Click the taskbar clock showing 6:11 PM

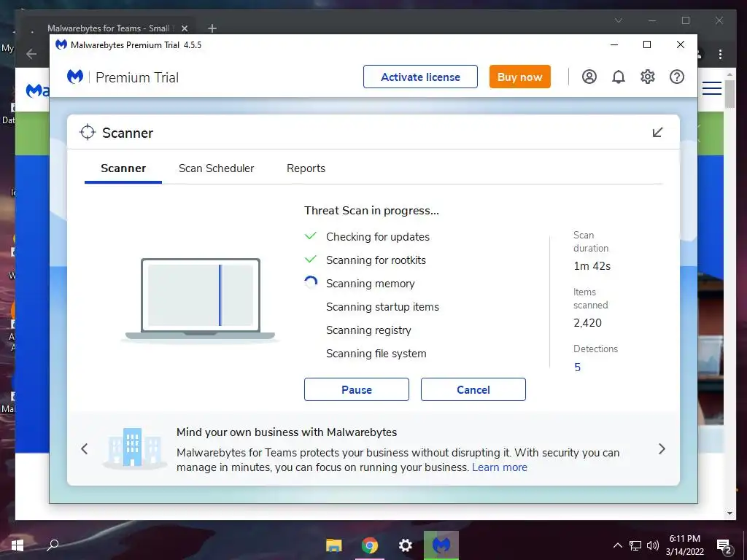pyautogui.click(x=684, y=545)
